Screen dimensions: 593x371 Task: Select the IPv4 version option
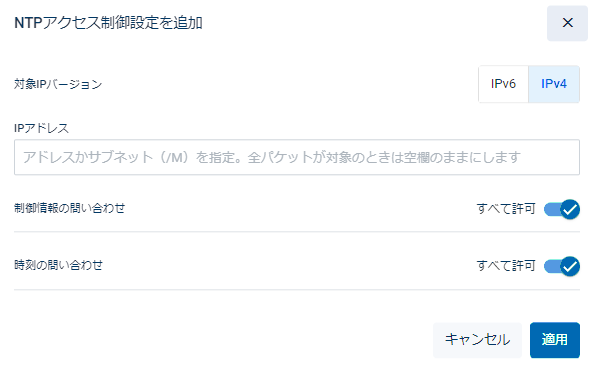pyautogui.click(x=554, y=84)
